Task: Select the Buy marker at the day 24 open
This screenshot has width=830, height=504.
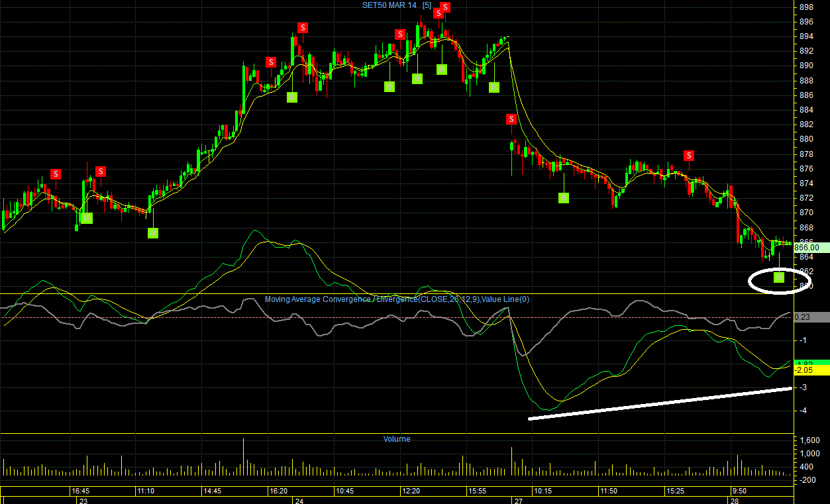Action: click(292, 97)
